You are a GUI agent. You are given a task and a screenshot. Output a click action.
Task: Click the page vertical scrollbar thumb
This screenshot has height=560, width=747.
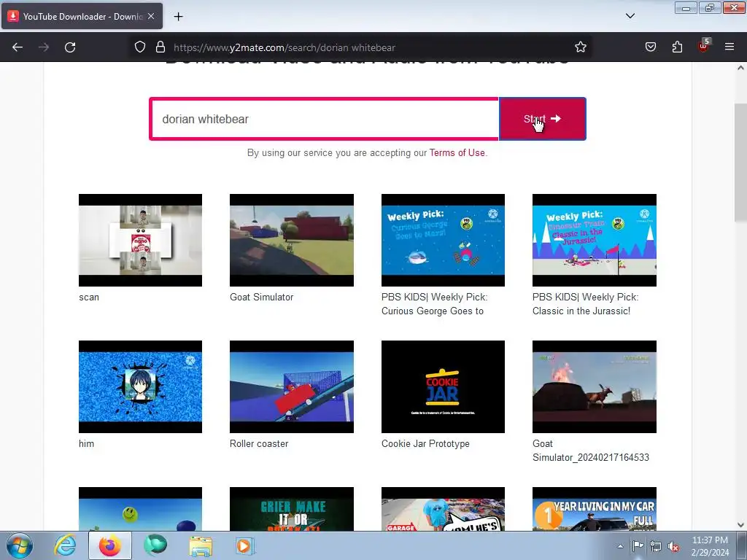[740, 162]
